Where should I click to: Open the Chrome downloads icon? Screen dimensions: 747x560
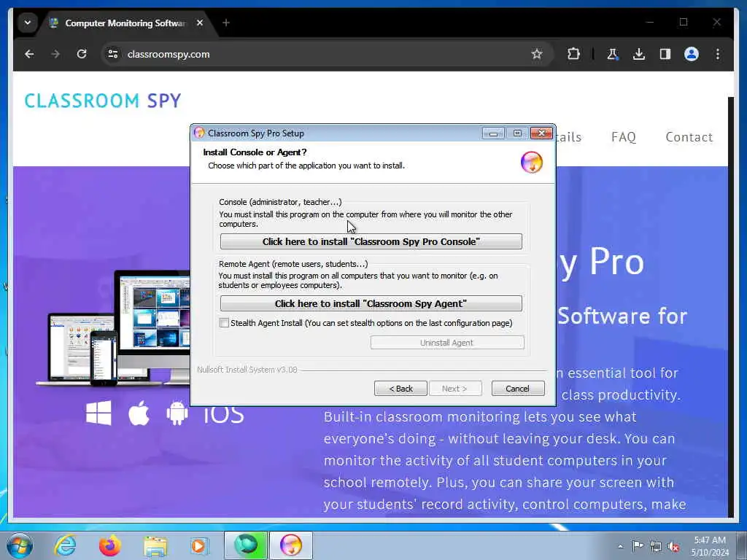coord(639,54)
